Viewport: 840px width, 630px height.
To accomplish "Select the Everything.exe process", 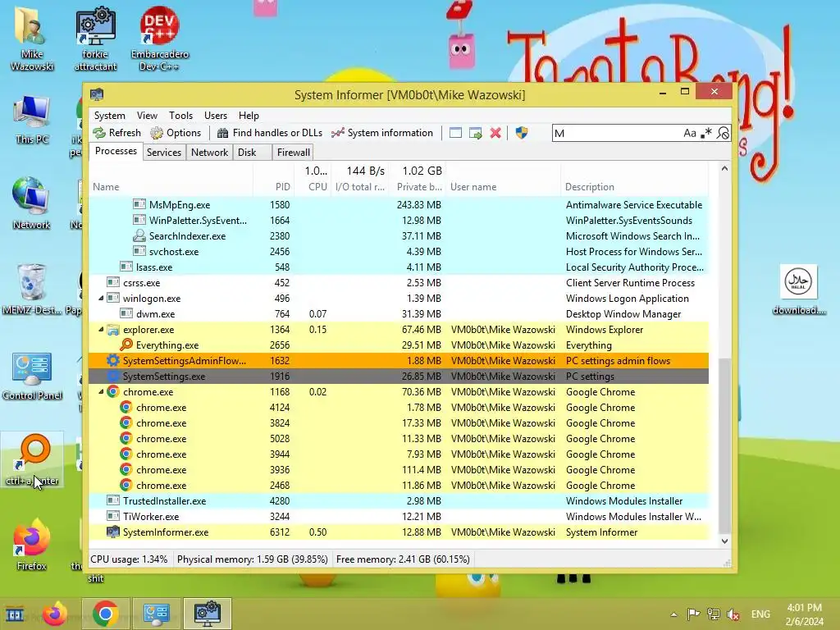I will pos(399,345).
